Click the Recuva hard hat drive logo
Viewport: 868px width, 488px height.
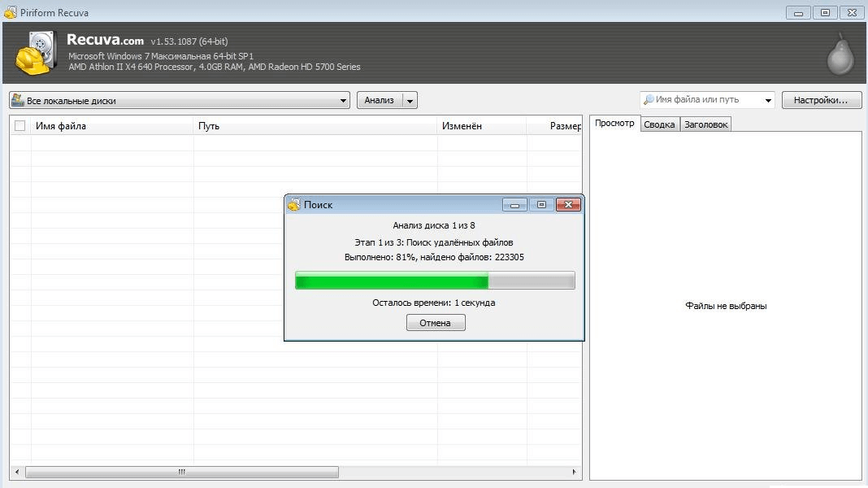[x=36, y=53]
